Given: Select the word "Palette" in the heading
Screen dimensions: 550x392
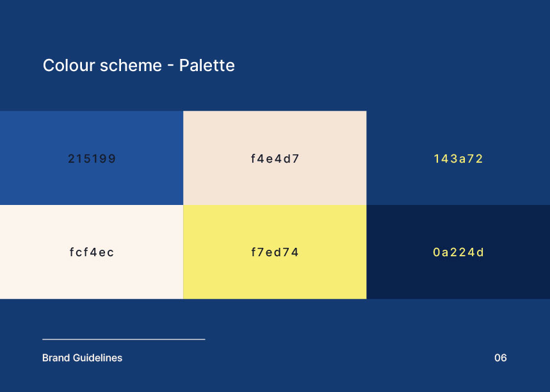Looking at the screenshot, I should click(x=207, y=65).
